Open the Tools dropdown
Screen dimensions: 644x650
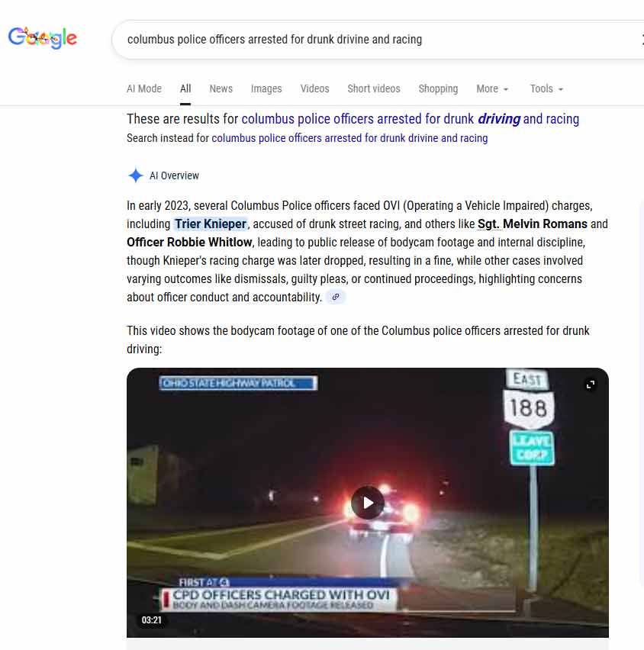click(x=546, y=88)
